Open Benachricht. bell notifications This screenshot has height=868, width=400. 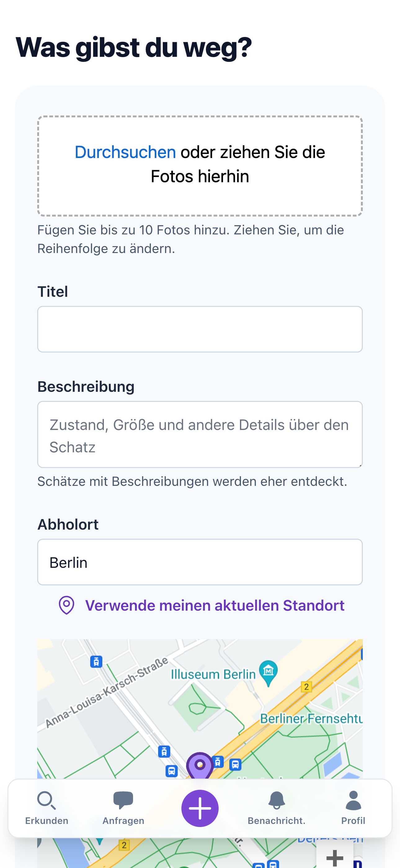click(276, 808)
